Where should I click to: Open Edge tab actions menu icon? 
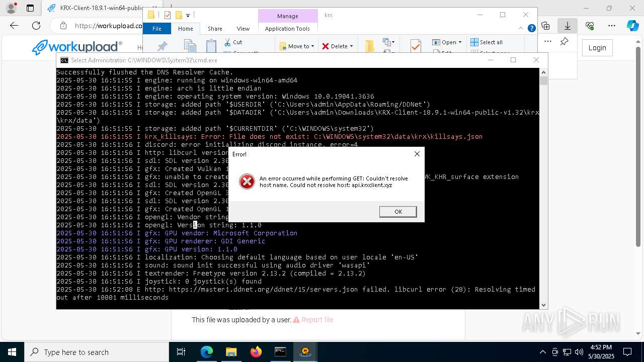click(x=30, y=8)
